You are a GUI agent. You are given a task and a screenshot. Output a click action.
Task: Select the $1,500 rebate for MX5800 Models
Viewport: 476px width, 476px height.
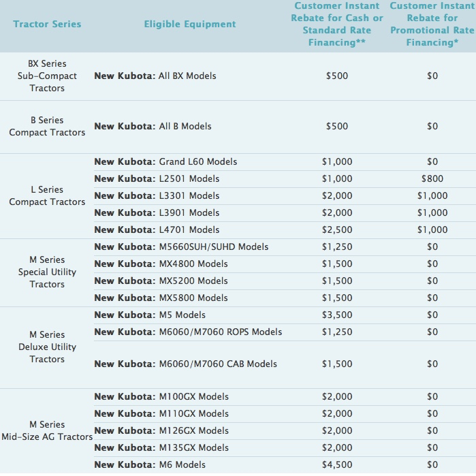point(337,298)
